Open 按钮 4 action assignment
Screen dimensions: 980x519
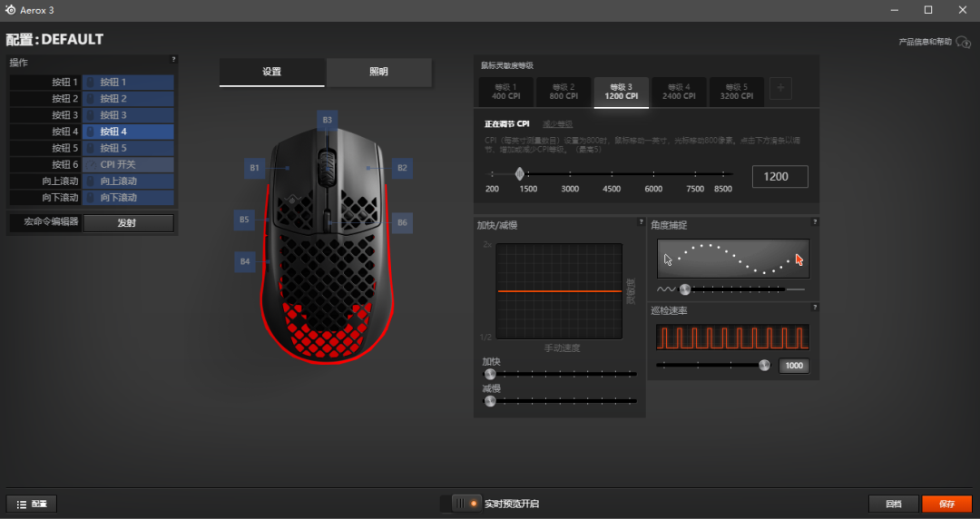(128, 132)
